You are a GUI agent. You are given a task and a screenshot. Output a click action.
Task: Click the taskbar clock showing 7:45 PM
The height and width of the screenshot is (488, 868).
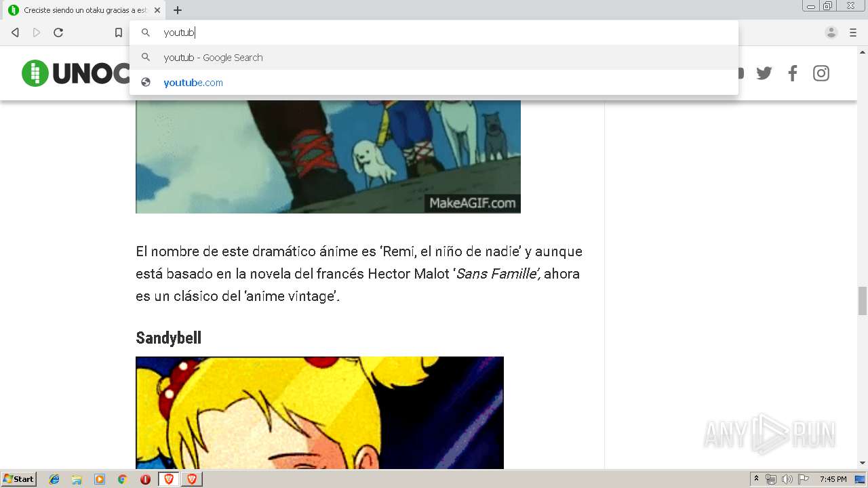pyautogui.click(x=833, y=479)
